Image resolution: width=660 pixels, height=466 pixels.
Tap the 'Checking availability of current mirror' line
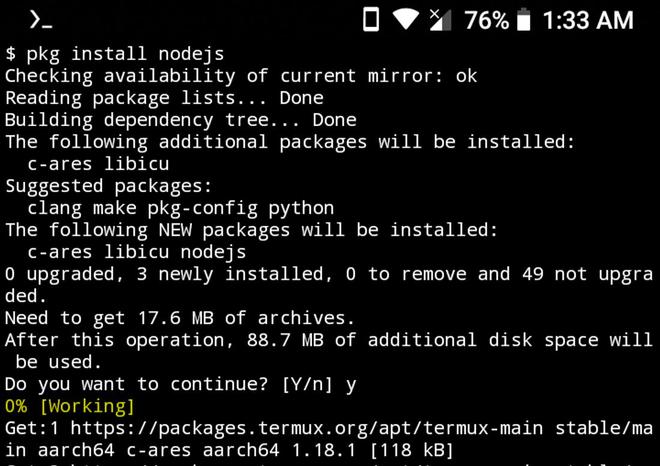click(241, 76)
